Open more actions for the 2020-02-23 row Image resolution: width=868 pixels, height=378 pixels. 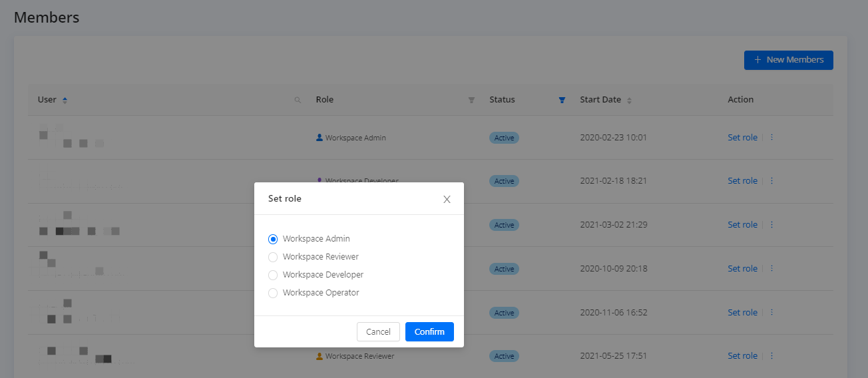[x=771, y=138]
